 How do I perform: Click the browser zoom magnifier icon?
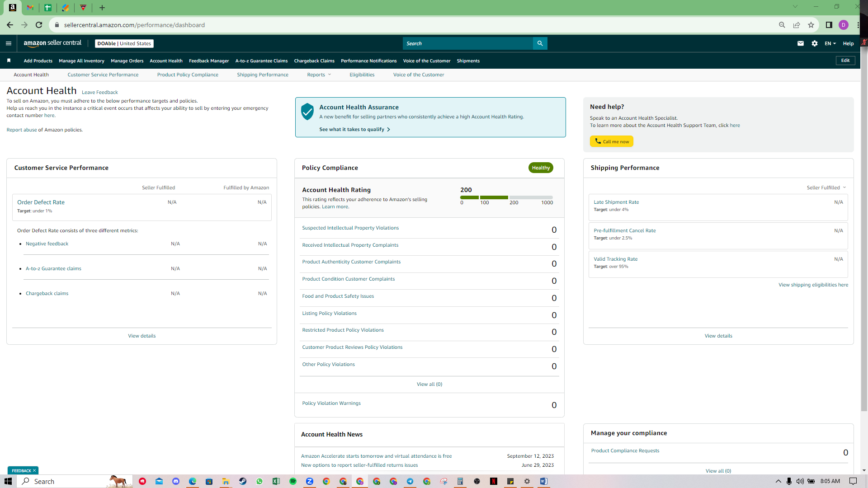(x=782, y=25)
